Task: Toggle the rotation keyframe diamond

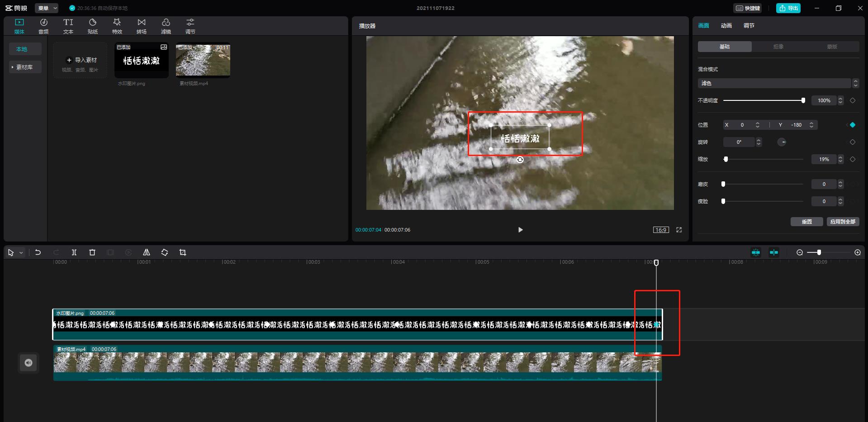Action: (853, 142)
